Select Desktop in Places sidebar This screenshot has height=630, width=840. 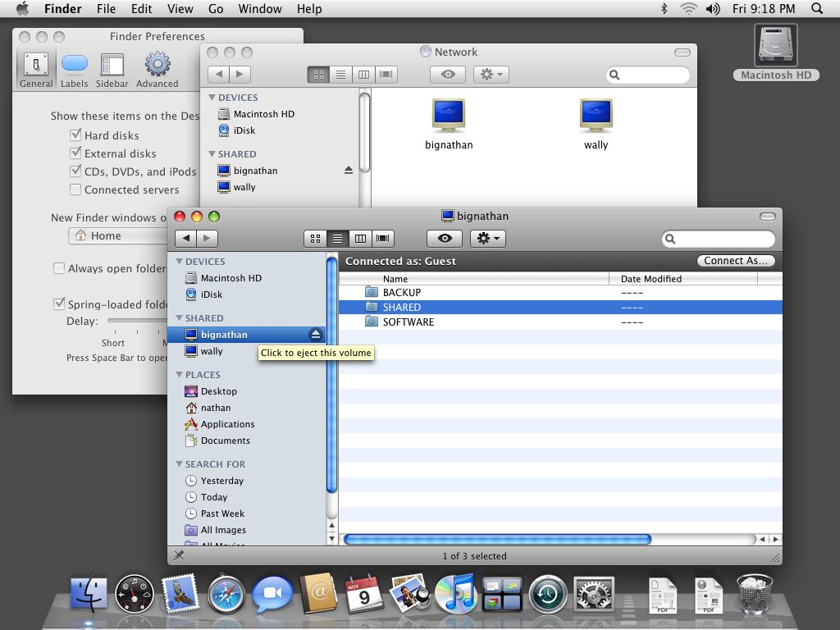click(218, 391)
